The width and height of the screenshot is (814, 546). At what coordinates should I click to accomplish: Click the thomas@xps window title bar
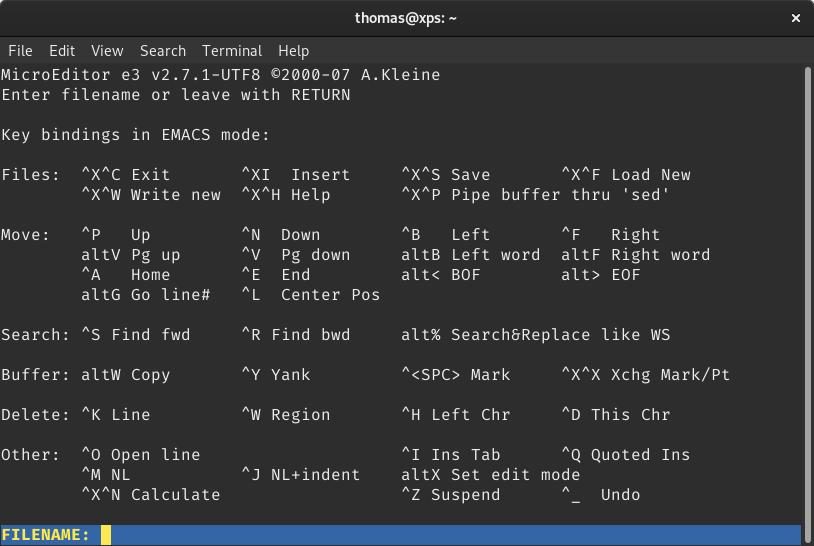(x=406, y=18)
